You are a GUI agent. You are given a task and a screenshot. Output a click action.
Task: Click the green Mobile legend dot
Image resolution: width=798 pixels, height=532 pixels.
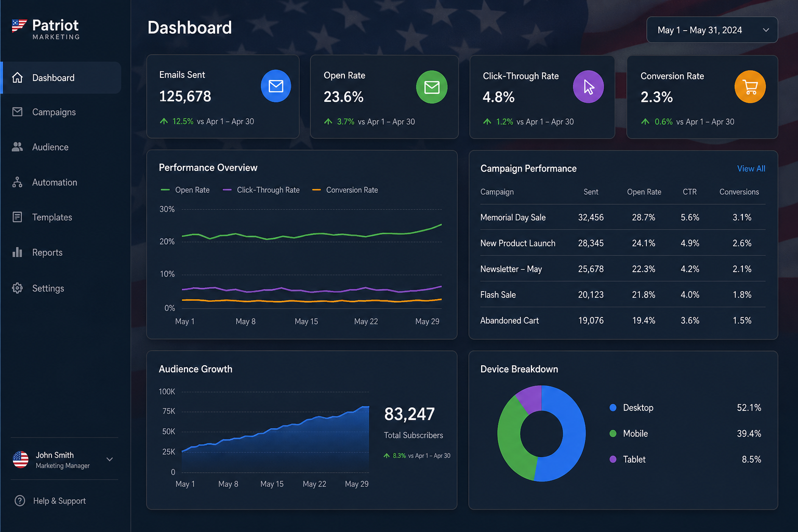pyautogui.click(x=613, y=433)
